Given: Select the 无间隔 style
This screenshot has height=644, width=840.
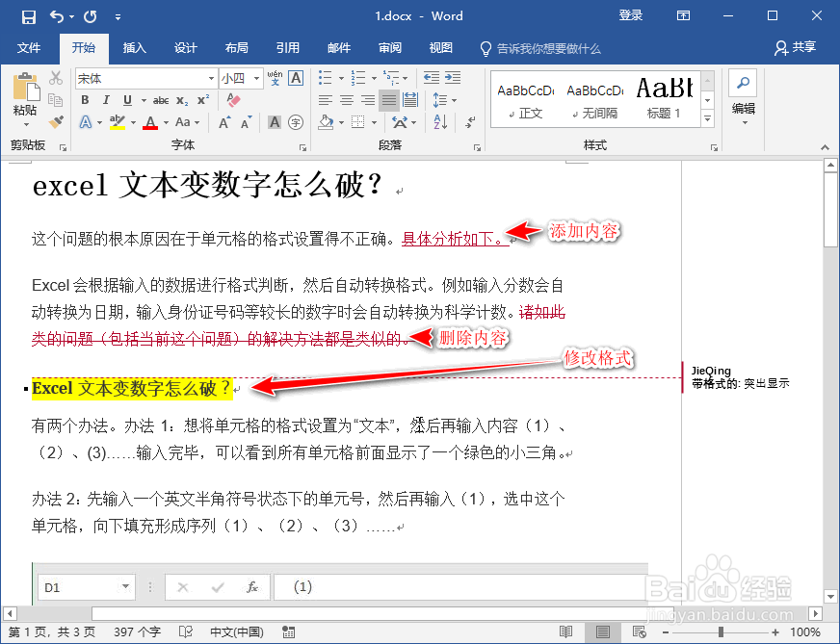Looking at the screenshot, I should point(594,100).
